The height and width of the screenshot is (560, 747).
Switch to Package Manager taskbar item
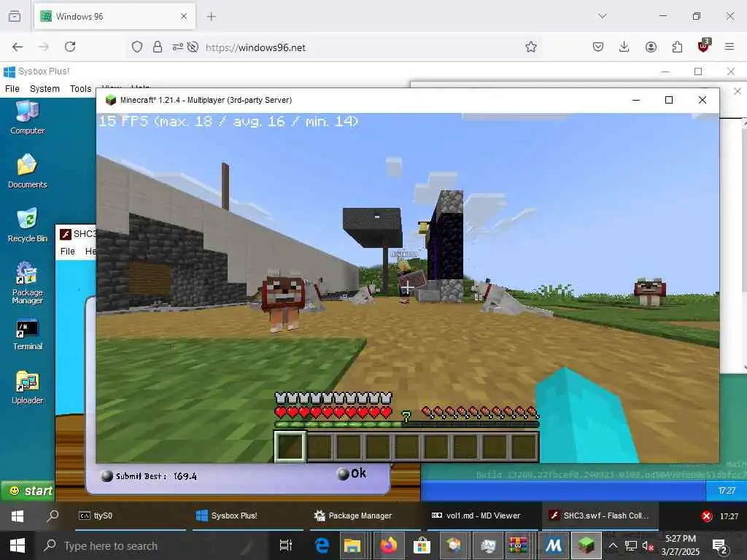(x=365, y=516)
